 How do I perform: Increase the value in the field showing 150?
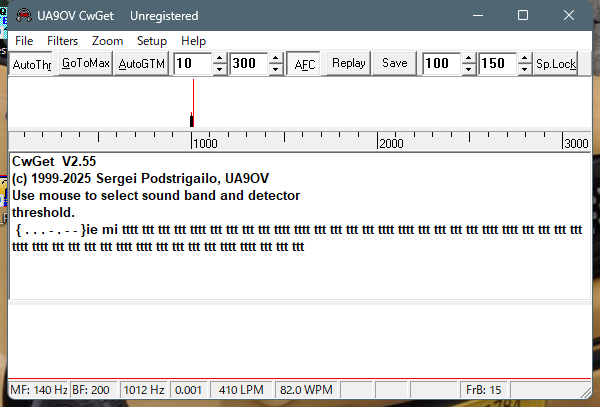tap(524, 59)
